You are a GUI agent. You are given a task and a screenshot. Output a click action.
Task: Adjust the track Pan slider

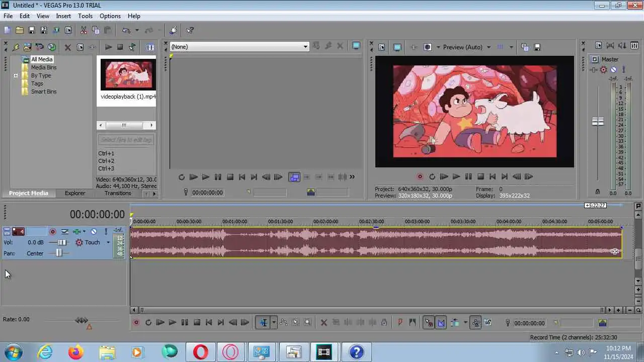pos(59,253)
